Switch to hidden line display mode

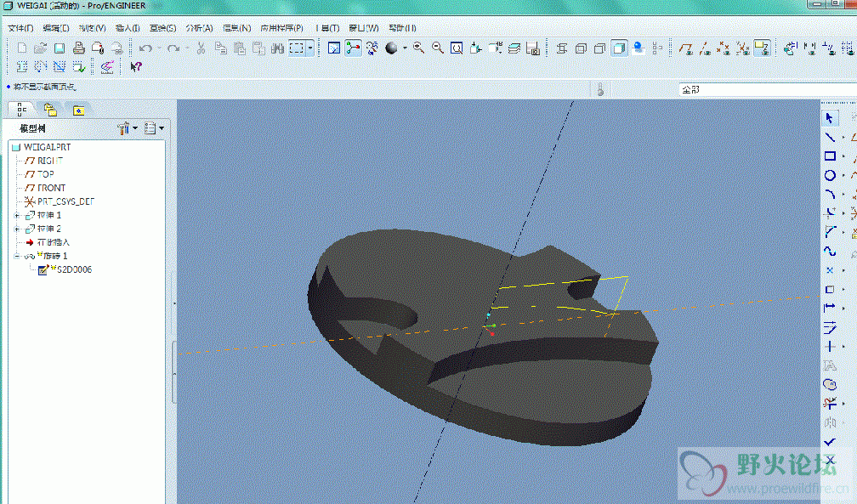coord(581,48)
